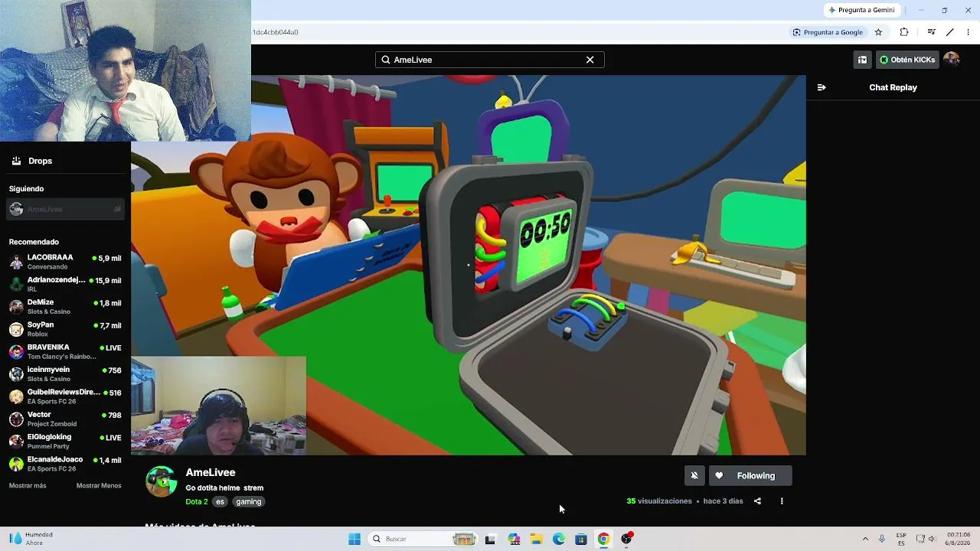The image size is (980, 551).
Task: Open OBS Studio taskbar icon
Action: (x=626, y=539)
